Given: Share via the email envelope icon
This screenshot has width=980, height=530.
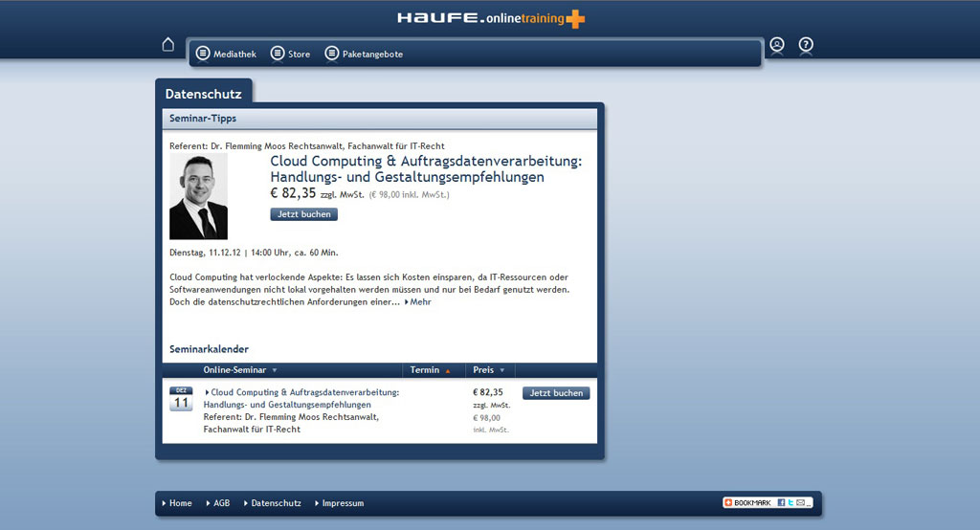Looking at the screenshot, I should pyautogui.click(x=800, y=502).
